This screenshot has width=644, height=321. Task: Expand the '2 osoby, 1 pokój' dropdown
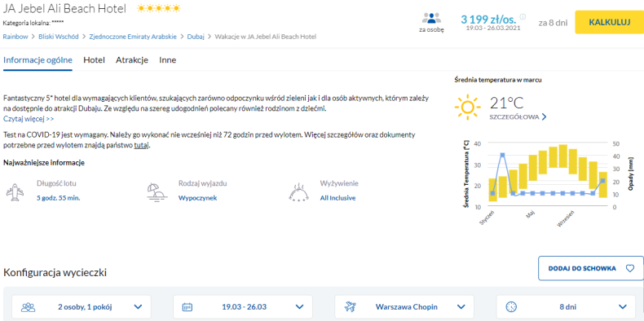point(138,306)
